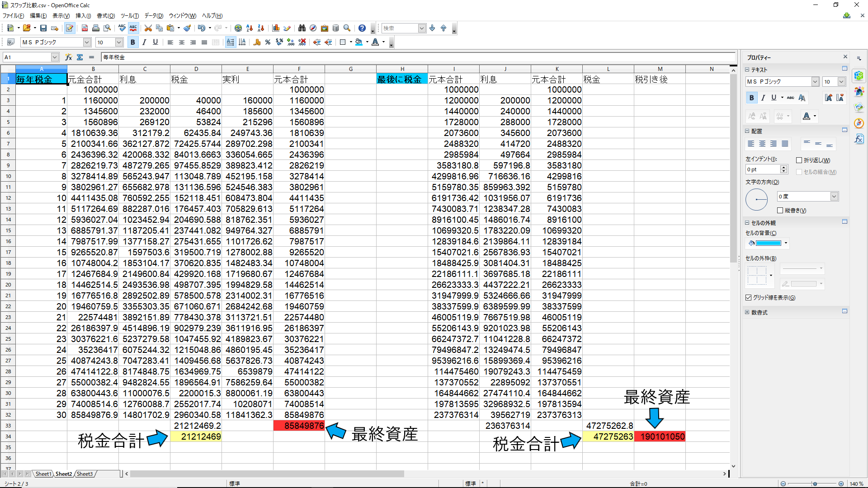Insert a chart using the chart icon
Screen dimensions: 868x488
point(276,28)
